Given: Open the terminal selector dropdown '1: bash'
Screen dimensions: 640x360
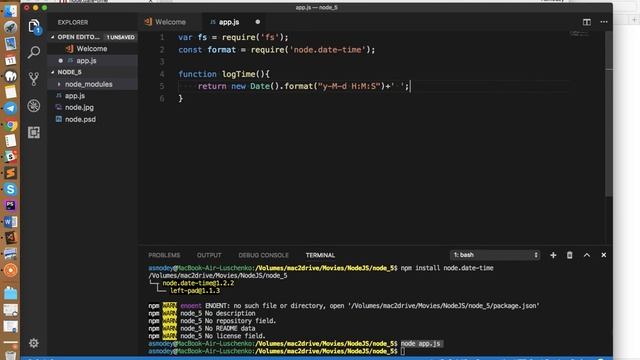Looking at the screenshot, I should coord(495,255).
